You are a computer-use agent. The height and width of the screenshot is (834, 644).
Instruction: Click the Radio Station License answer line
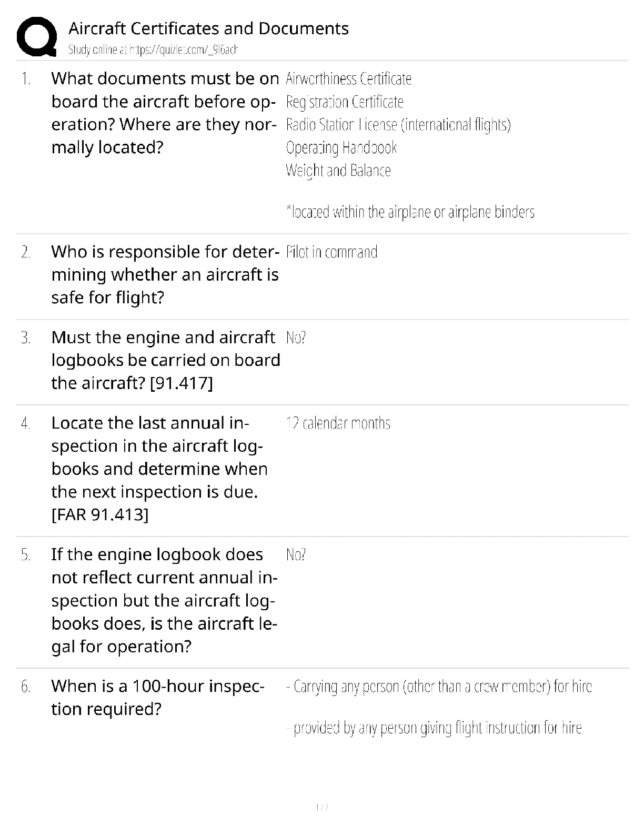pyautogui.click(x=398, y=125)
